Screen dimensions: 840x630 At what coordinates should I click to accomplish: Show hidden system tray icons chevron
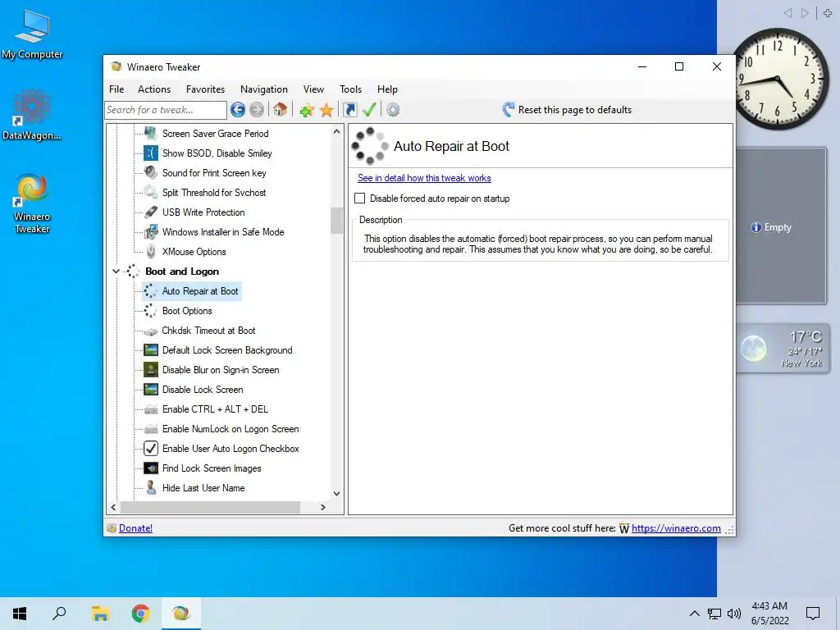pyautogui.click(x=694, y=614)
